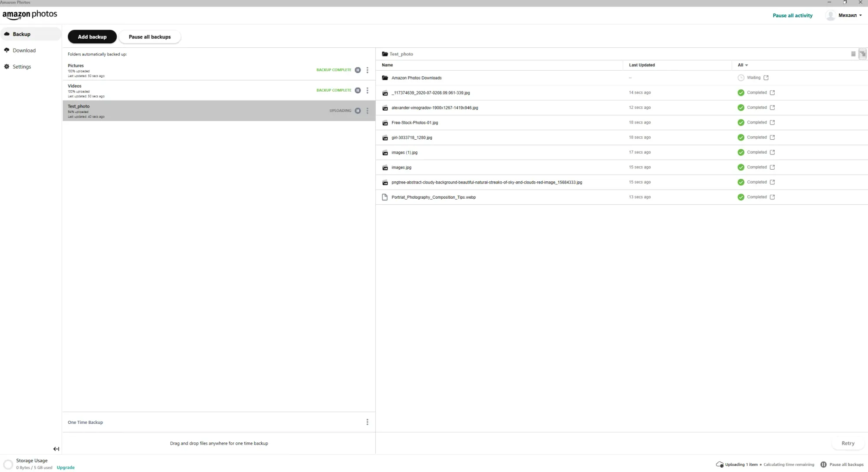
Task: Open the Михаил account dropdown
Action: coord(850,16)
